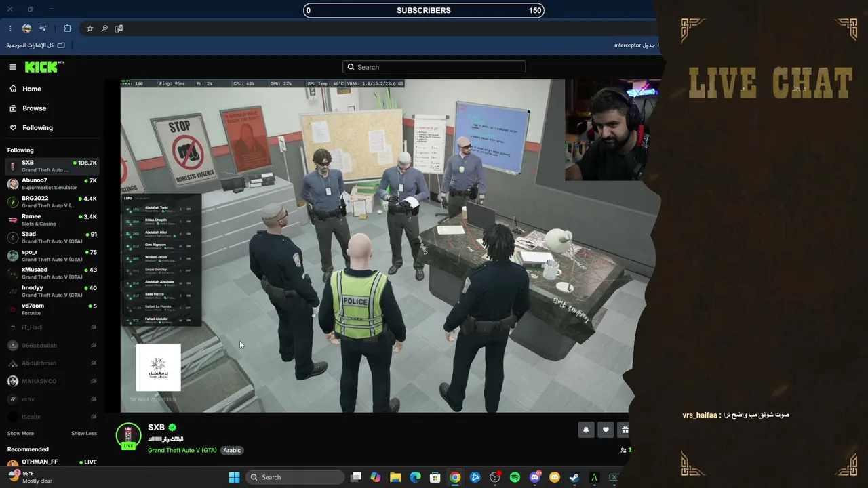Toggle stream notifications bell
Viewport: 868px width, 488px height.
click(587, 430)
